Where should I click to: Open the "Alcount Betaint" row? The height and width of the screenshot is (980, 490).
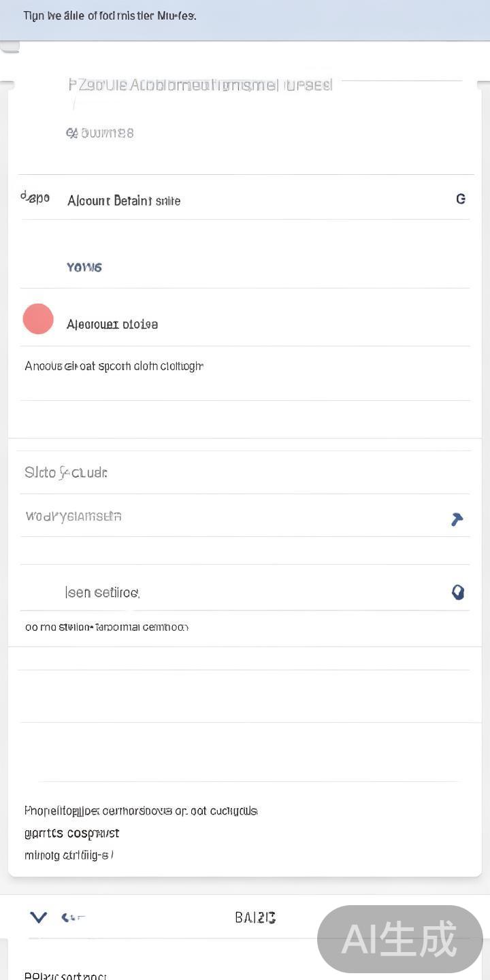[124, 201]
